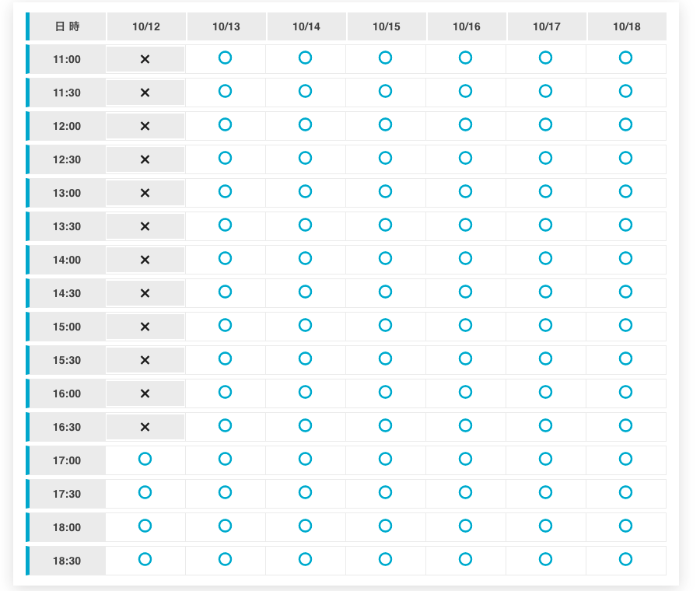The width and height of the screenshot is (700, 591).
Task: Choose the 10/18 13:30 available circle
Action: [625, 225]
